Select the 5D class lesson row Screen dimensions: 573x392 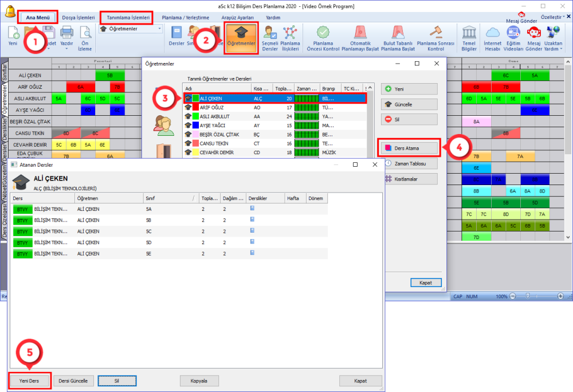(x=169, y=242)
